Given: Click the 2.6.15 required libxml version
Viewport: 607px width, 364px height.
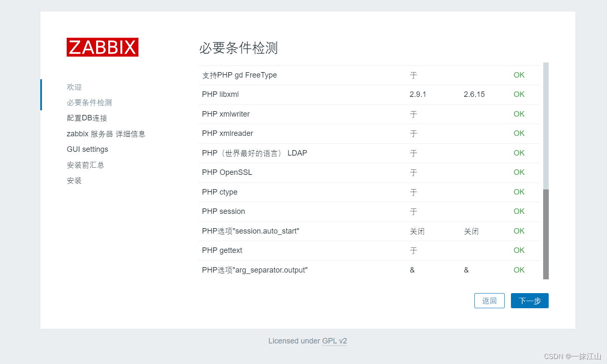Looking at the screenshot, I should 474,94.
